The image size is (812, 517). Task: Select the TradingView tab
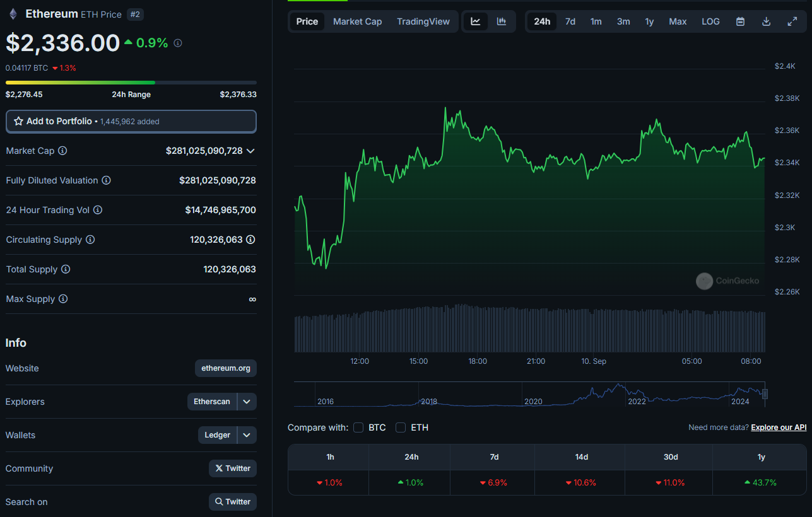[x=423, y=21]
